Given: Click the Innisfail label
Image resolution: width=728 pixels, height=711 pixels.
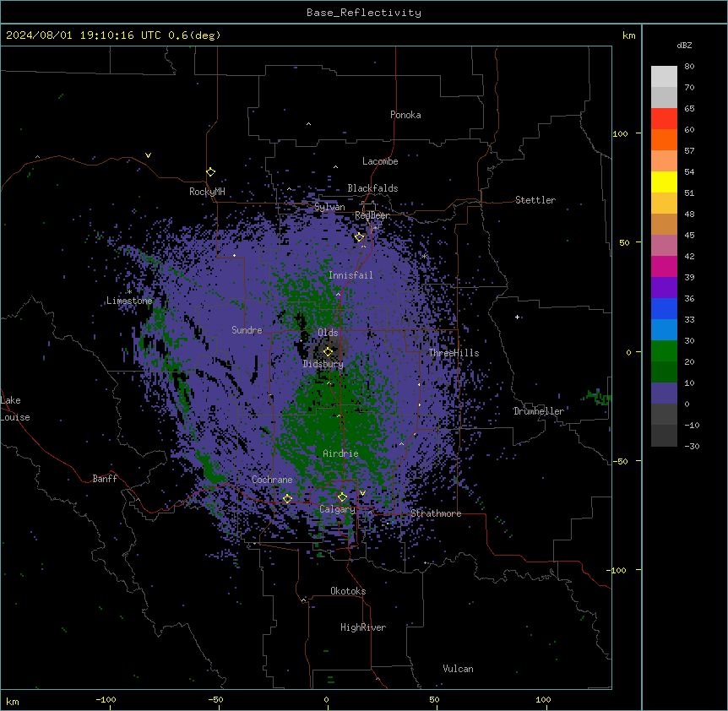Looking at the screenshot, I should tap(350, 275).
